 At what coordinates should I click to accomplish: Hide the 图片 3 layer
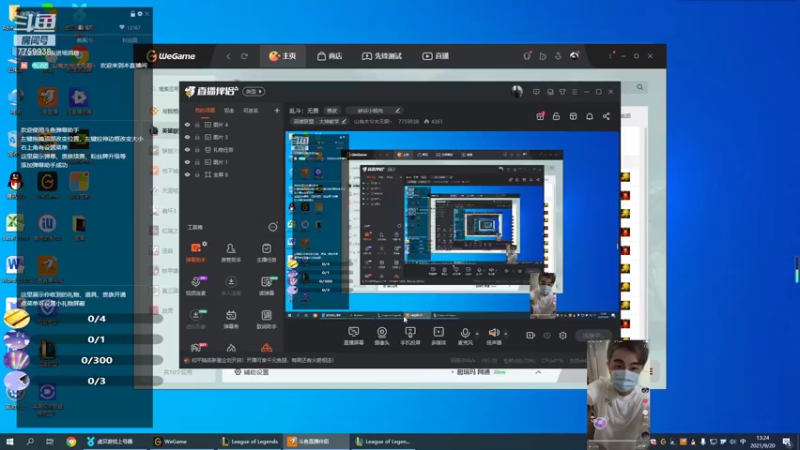pyautogui.click(x=187, y=137)
